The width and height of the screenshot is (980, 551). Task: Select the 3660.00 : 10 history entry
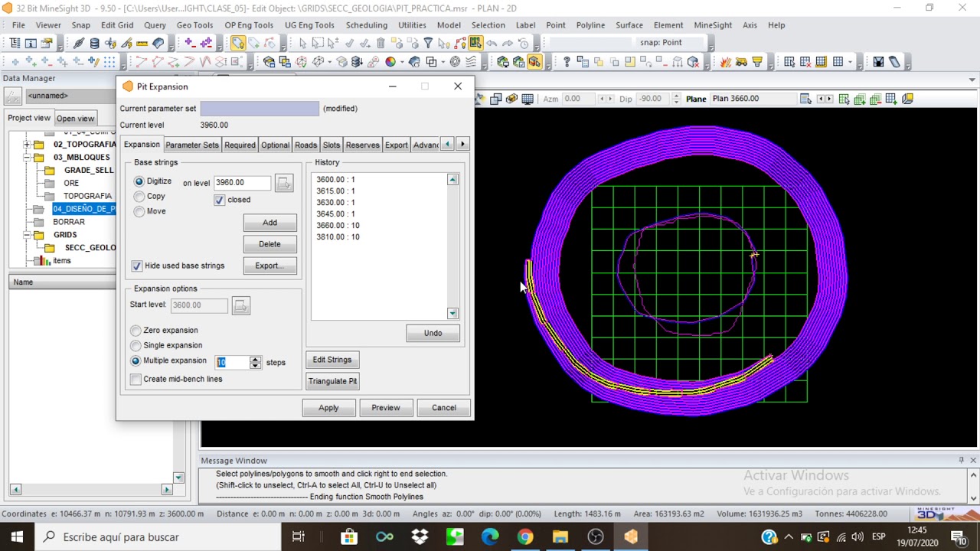tap(338, 226)
